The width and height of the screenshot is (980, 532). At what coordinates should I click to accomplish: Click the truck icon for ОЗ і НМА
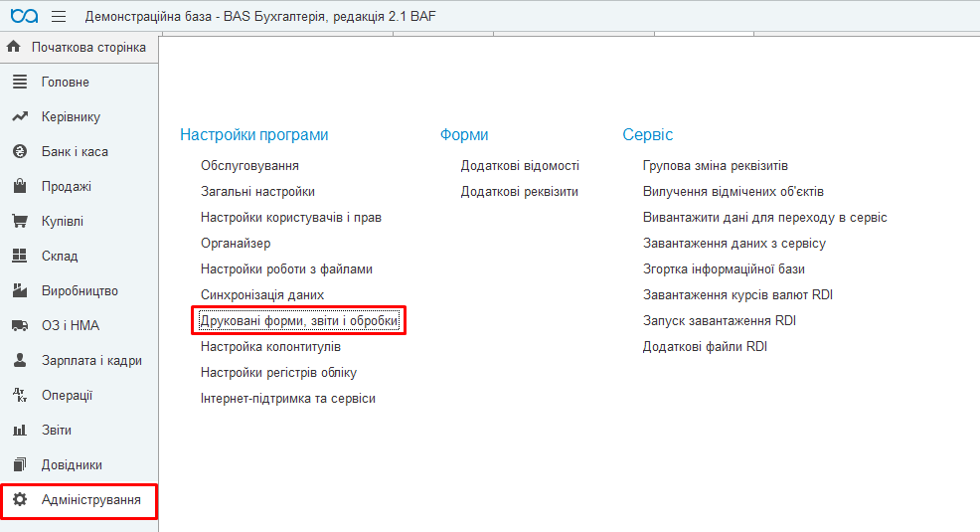[19, 326]
